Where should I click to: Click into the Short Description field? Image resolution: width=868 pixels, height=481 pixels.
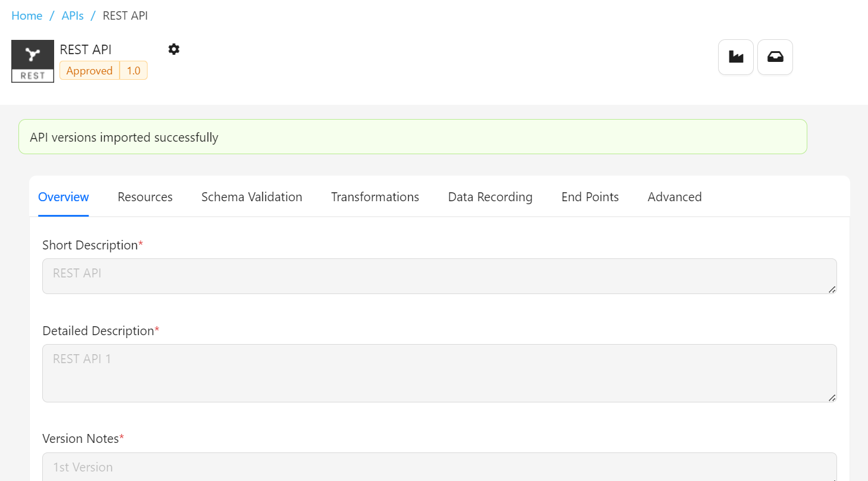tap(439, 276)
